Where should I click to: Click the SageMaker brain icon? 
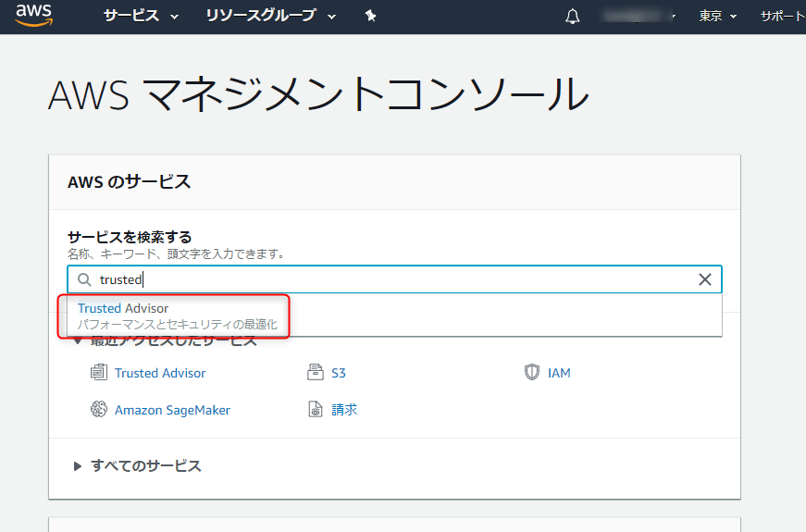point(99,409)
